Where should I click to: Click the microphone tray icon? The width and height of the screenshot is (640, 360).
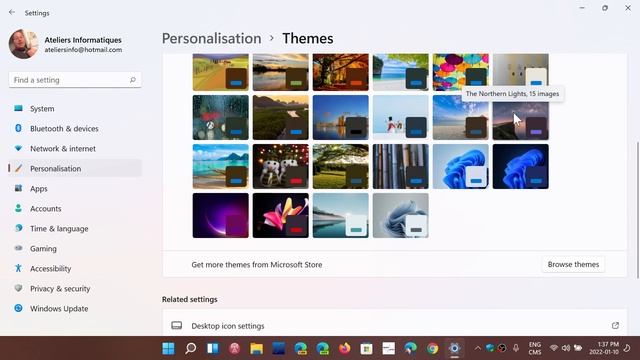click(x=516, y=348)
